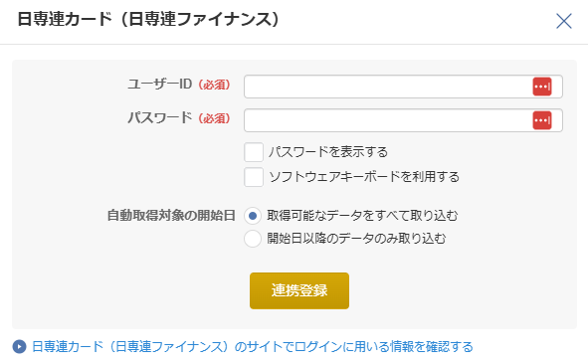Close the 日専連カード dialog with the X
This screenshot has width=588, height=364.
(x=564, y=21)
